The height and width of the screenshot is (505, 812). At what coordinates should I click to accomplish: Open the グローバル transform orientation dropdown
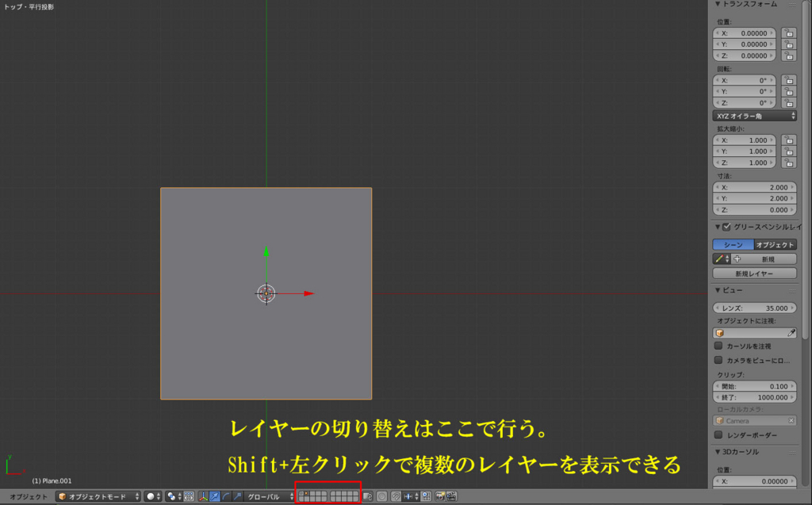pos(268,495)
